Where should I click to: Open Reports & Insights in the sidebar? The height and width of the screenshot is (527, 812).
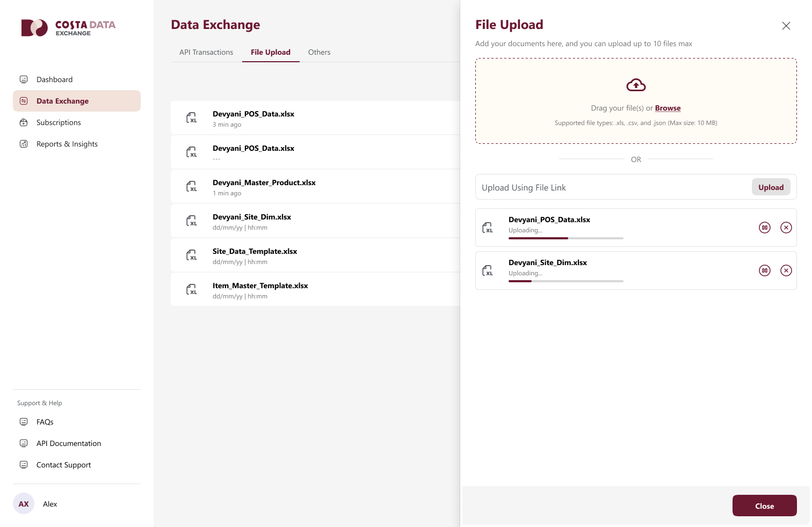(77, 144)
